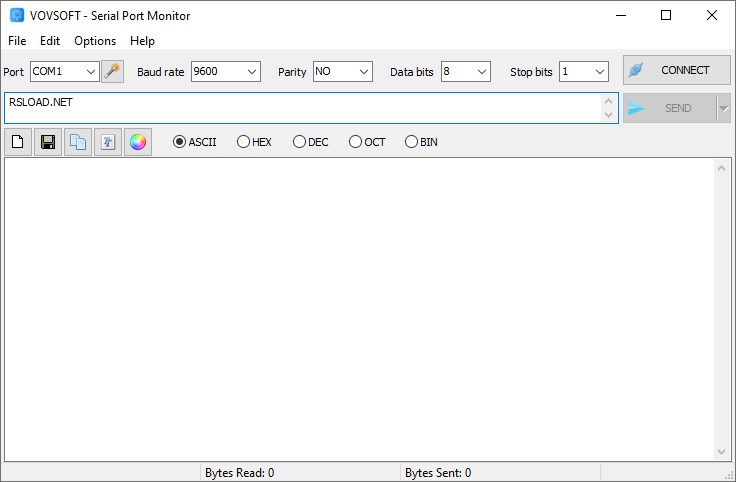Select ASCII display mode

point(194,142)
